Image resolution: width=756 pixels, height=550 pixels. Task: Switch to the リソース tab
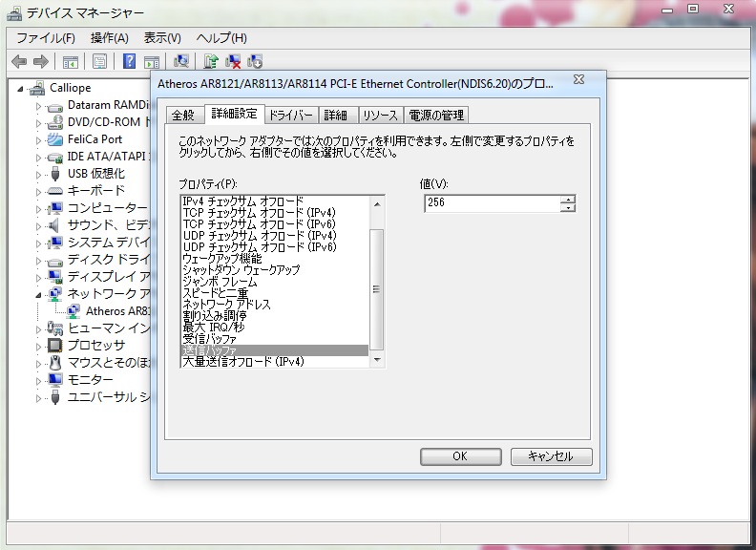[381, 116]
